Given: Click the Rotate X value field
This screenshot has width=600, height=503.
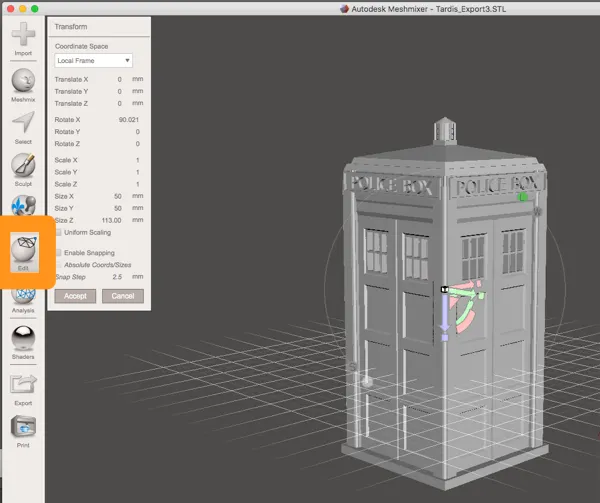Looking at the screenshot, I should [x=129, y=120].
